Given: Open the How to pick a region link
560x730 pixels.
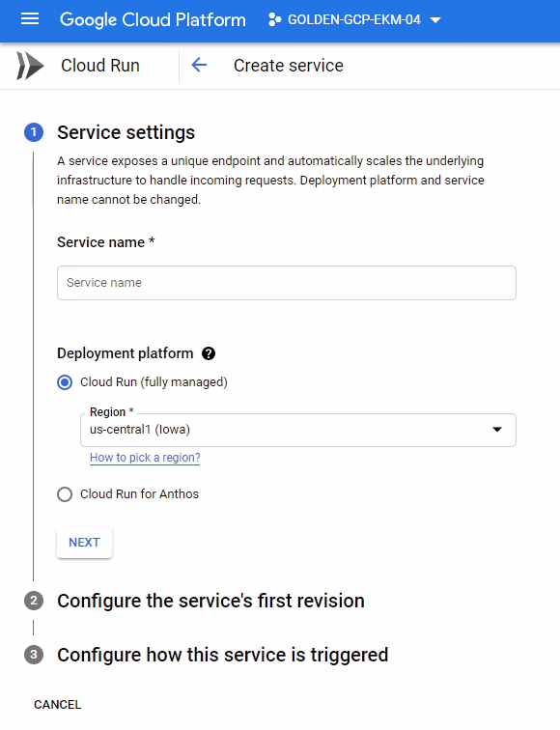Looking at the screenshot, I should [x=145, y=458].
